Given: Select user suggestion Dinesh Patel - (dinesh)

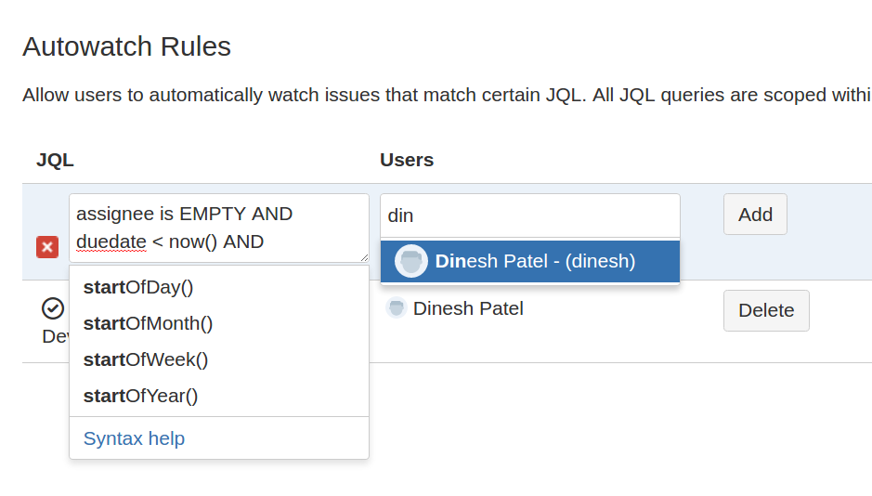Looking at the screenshot, I should pos(535,262).
